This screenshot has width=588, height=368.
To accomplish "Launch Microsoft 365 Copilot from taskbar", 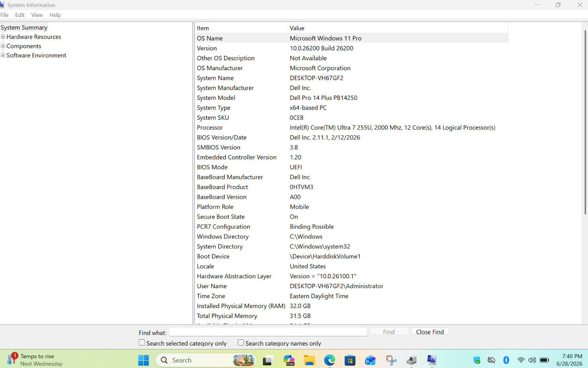I will pos(289,360).
